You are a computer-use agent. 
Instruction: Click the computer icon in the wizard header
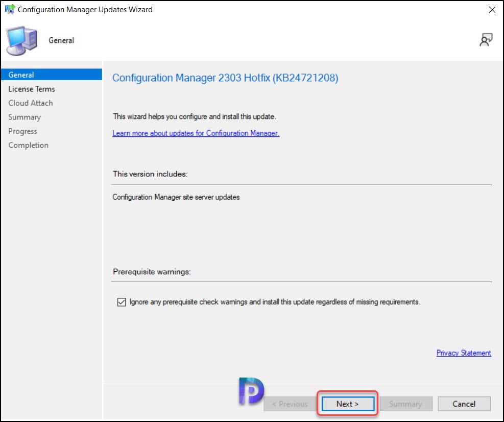point(21,40)
